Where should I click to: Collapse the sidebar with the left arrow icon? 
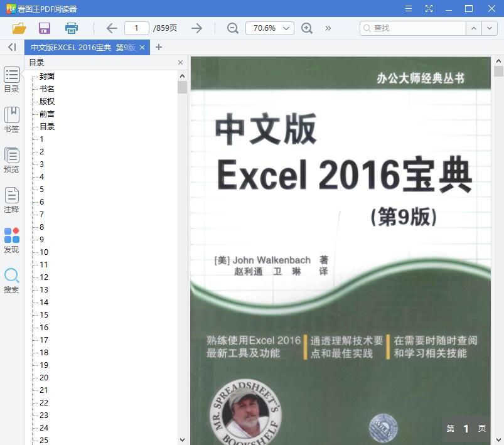(x=12, y=47)
